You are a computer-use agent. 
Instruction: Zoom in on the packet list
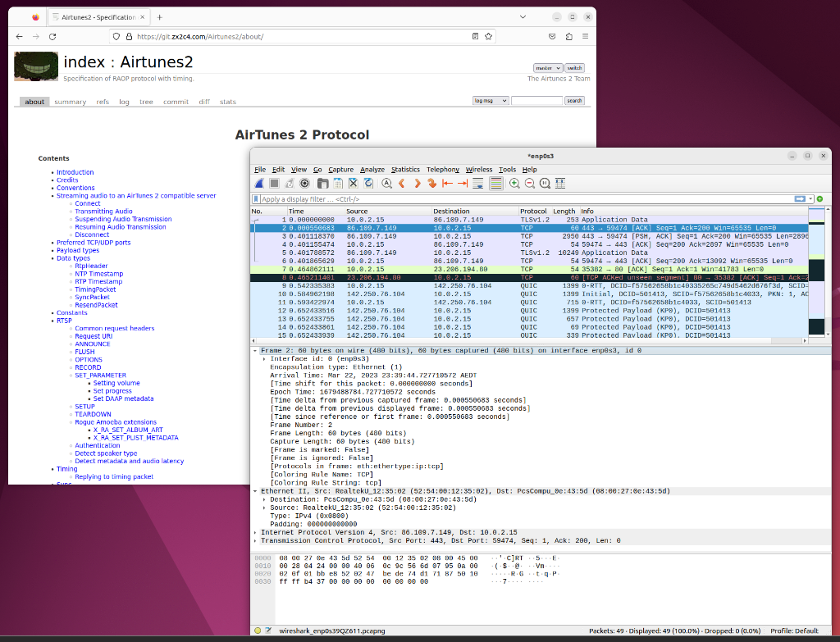[x=516, y=183]
